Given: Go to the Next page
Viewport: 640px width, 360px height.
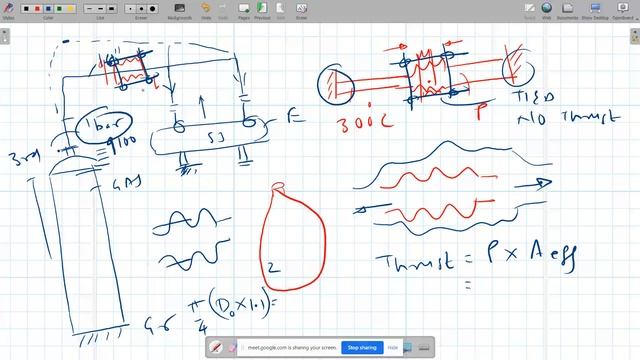Looking at the screenshot, I should coord(280,10).
